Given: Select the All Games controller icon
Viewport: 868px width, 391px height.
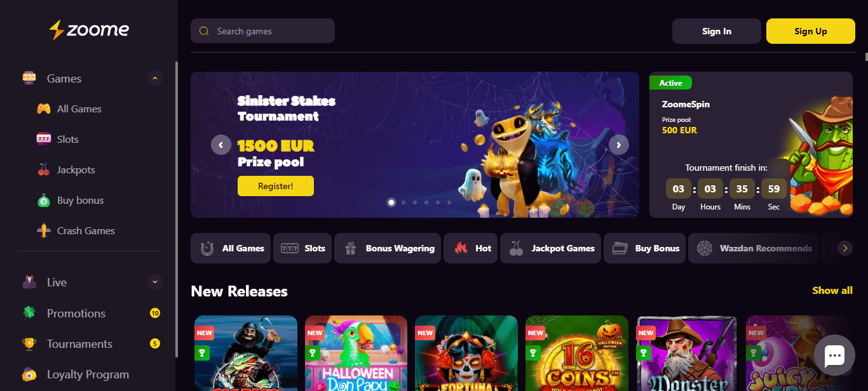Looking at the screenshot, I should 44,109.
